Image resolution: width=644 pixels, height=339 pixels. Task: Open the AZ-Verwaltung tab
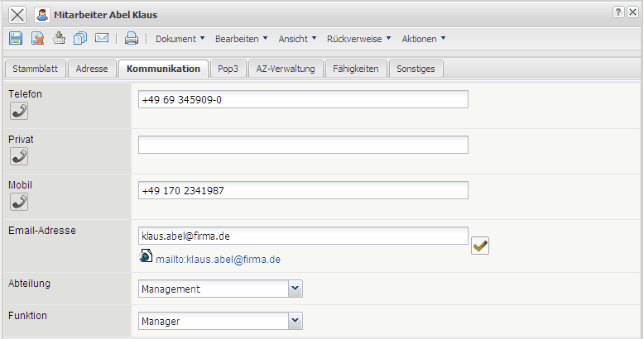tap(286, 69)
